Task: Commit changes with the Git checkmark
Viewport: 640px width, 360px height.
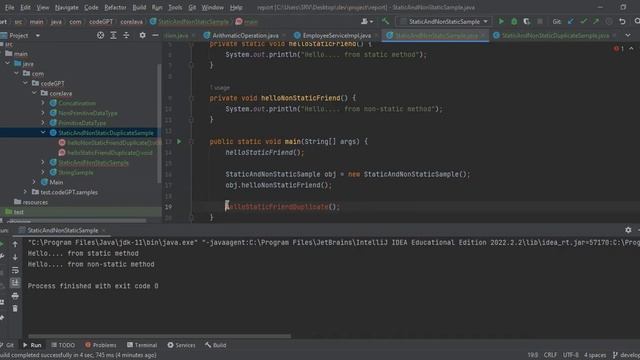Action: (x=583, y=21)
